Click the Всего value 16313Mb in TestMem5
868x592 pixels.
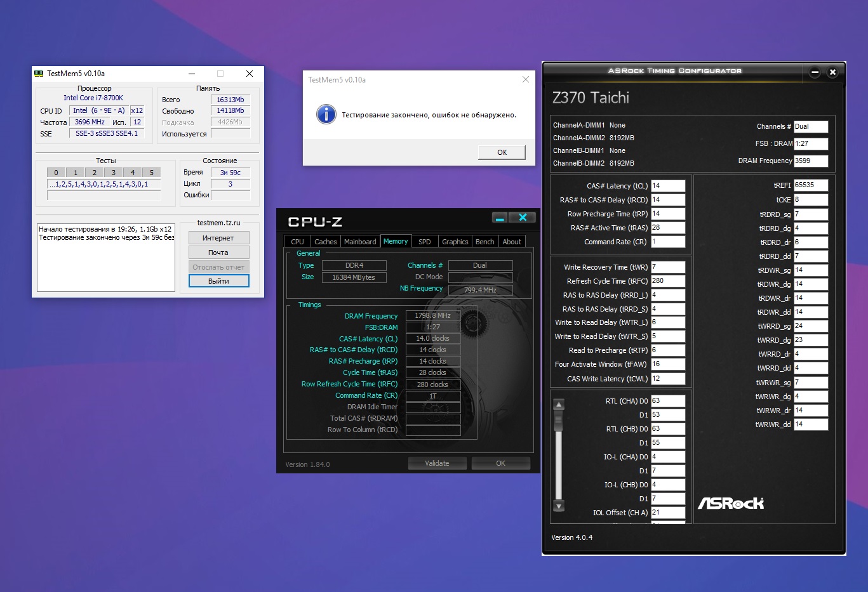pos(230,100)
